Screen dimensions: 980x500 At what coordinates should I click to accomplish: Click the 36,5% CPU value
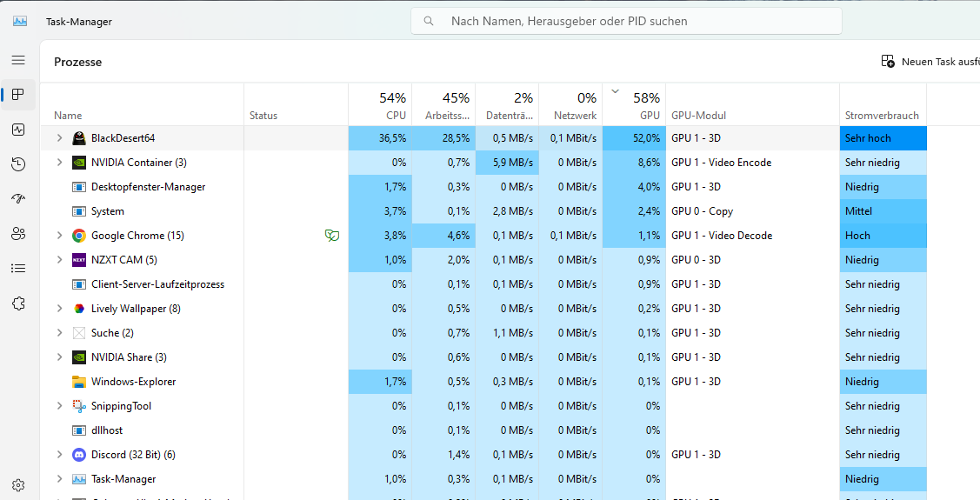pyautogui.click(x=392, y=138)
